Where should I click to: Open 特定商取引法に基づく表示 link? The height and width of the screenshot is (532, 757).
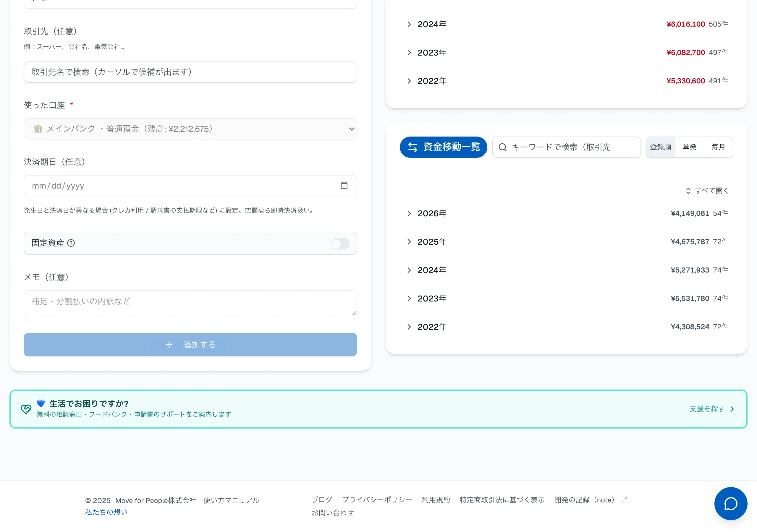502,500
